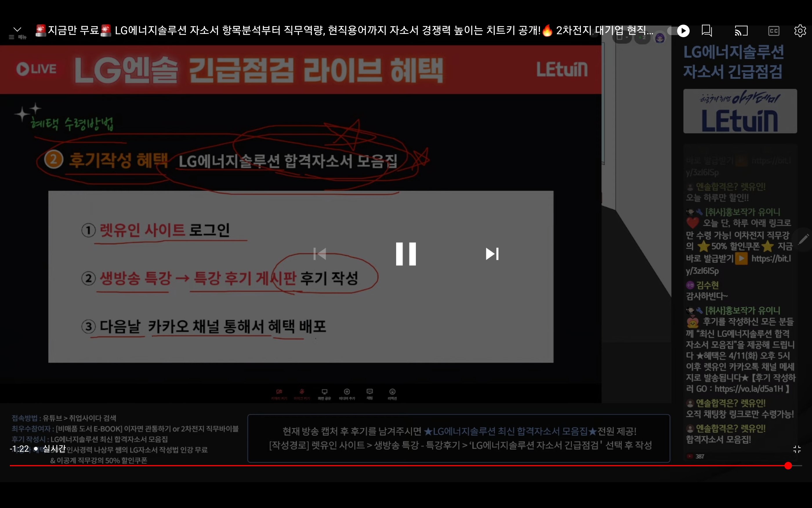Image resolution: width=812 pixels, height=508 pixels.
Task: Skip to the previous video
Action: (x=320, y=254)
